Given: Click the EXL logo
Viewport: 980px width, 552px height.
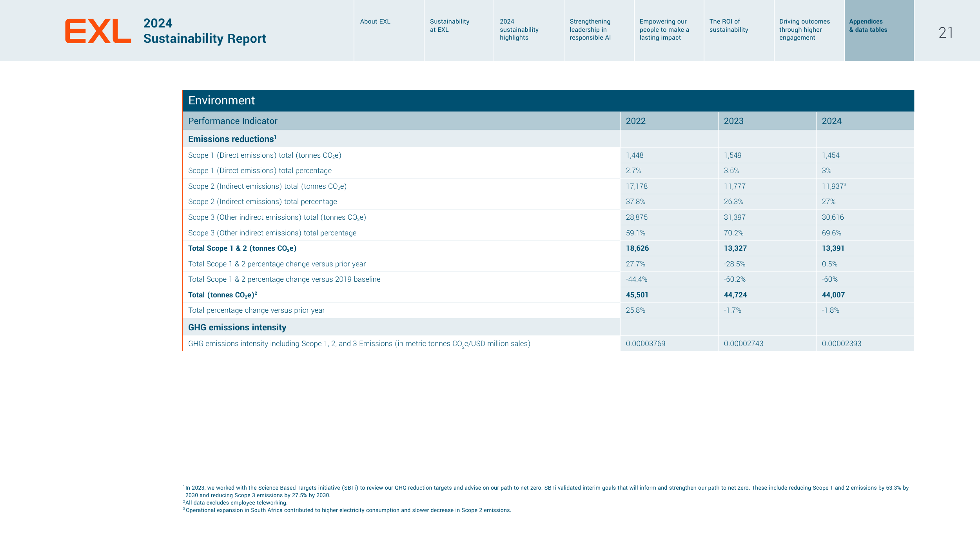Looking at the screenshot, I should click(x=98, y=31).
